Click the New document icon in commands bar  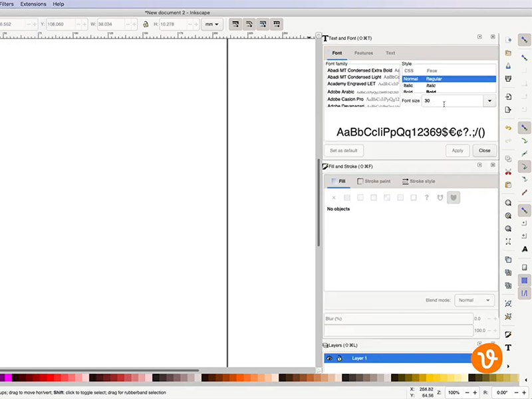coord(508,40)
